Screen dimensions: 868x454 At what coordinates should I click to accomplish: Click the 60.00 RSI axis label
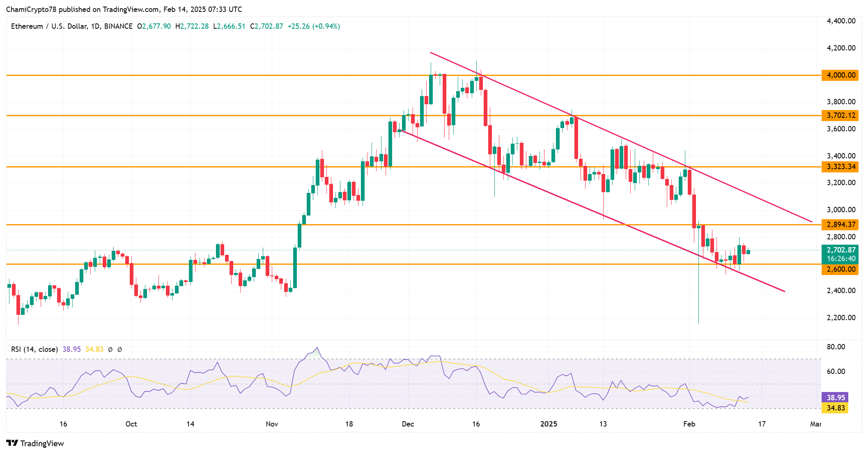(x=836, y=371)
